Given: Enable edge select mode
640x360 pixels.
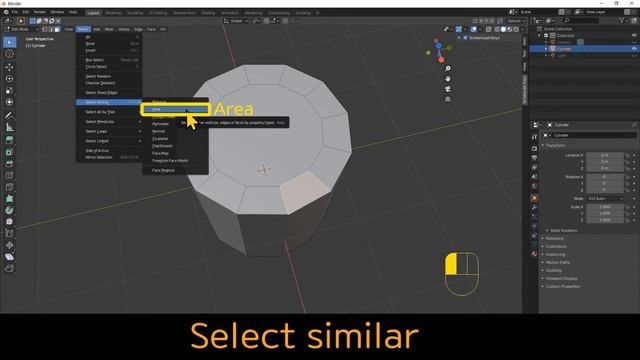Looking at the screenshot, I should pos(51,29).
